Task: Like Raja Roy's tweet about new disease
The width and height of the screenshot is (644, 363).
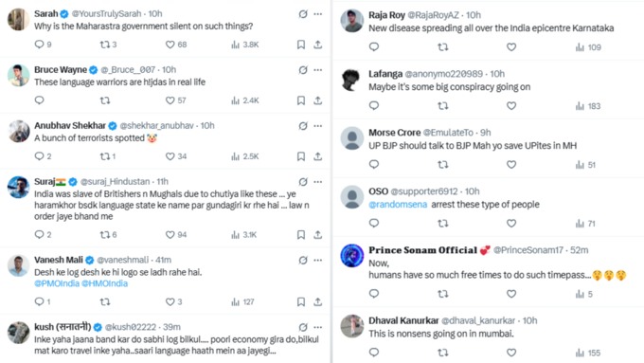Action: [x=511, y=47]
